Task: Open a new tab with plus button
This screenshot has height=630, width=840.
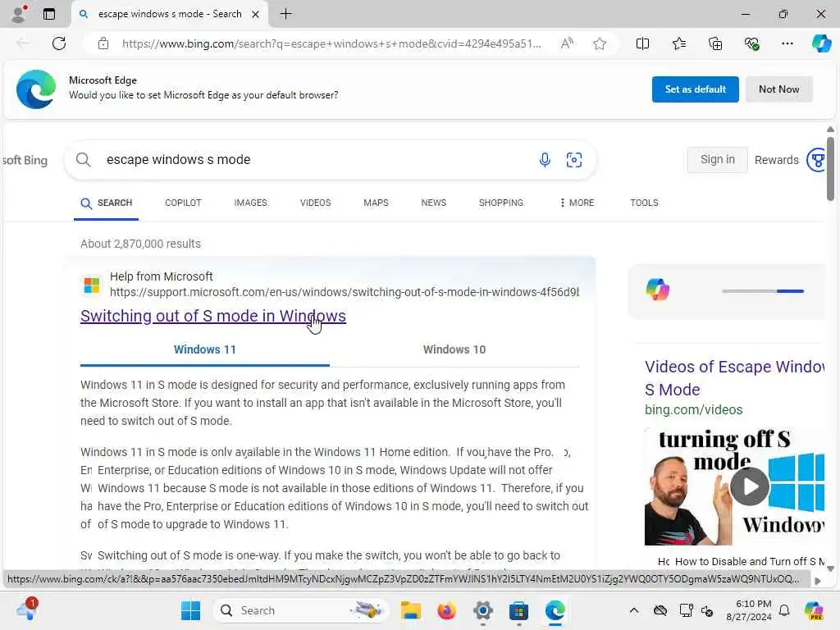Action: (286, 14)
